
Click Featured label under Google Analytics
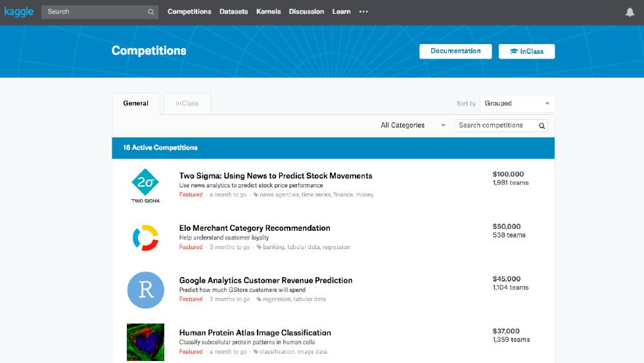click(191, 299)
